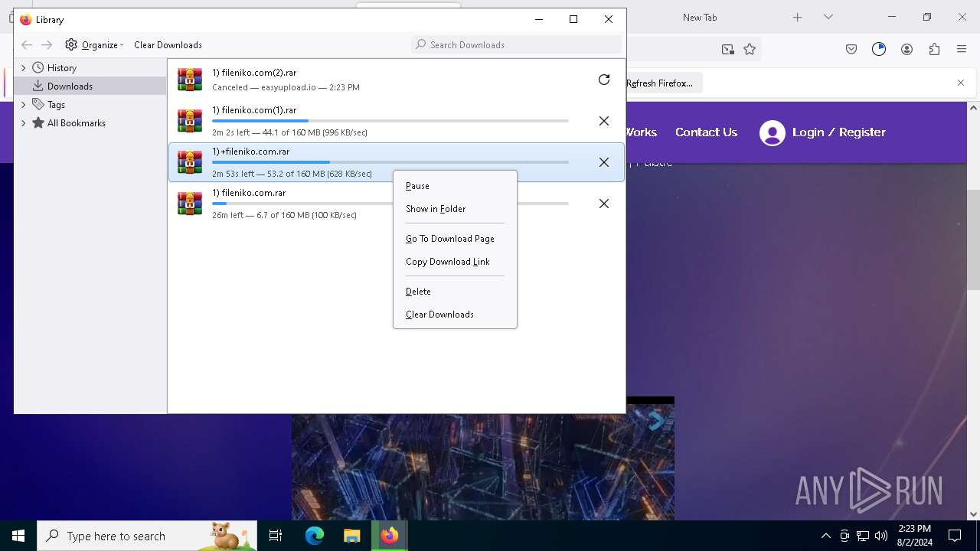Image resolution: width=980 pixels, height=551 pixels.
Task: Open Task View on the taskbar
Action: [x=276, y=536]
